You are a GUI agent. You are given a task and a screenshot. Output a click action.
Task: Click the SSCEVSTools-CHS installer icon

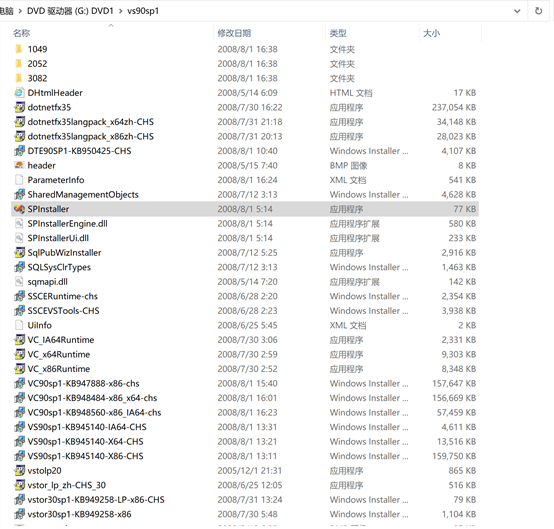click(x=19, y=311)
